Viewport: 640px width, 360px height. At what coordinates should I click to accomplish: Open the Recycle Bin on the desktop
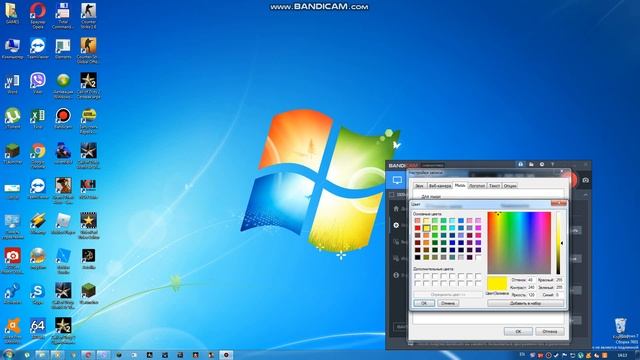click(621, 329)
